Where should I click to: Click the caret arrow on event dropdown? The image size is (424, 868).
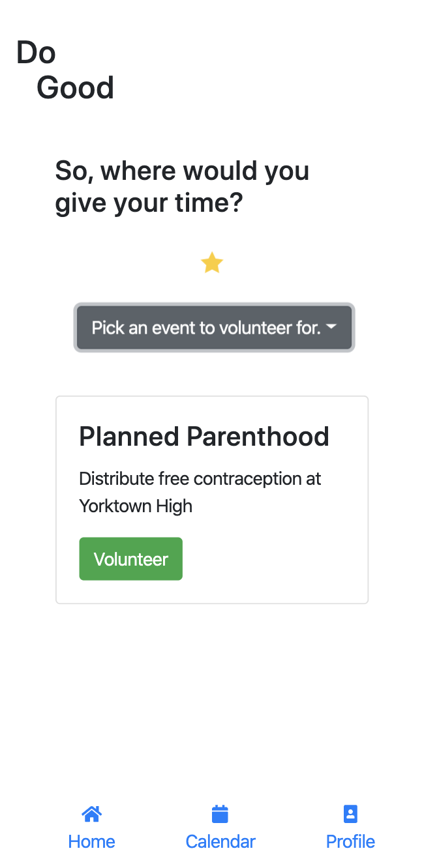click(331, 327)
